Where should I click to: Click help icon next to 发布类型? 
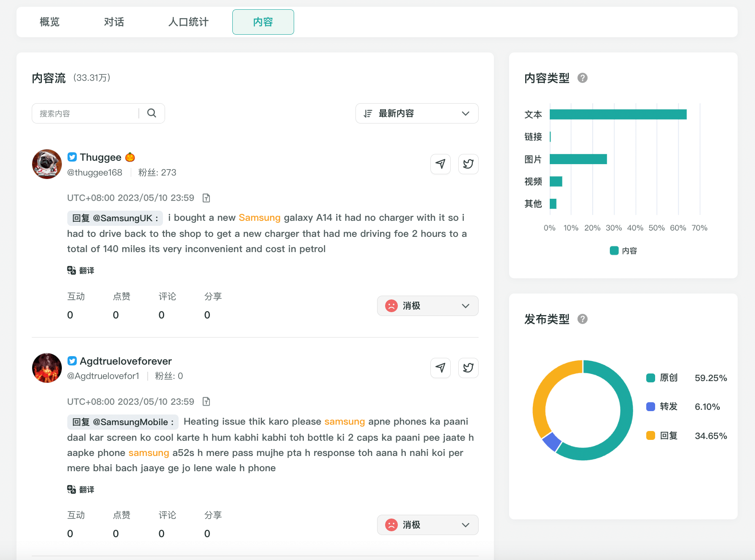[582, 319]
